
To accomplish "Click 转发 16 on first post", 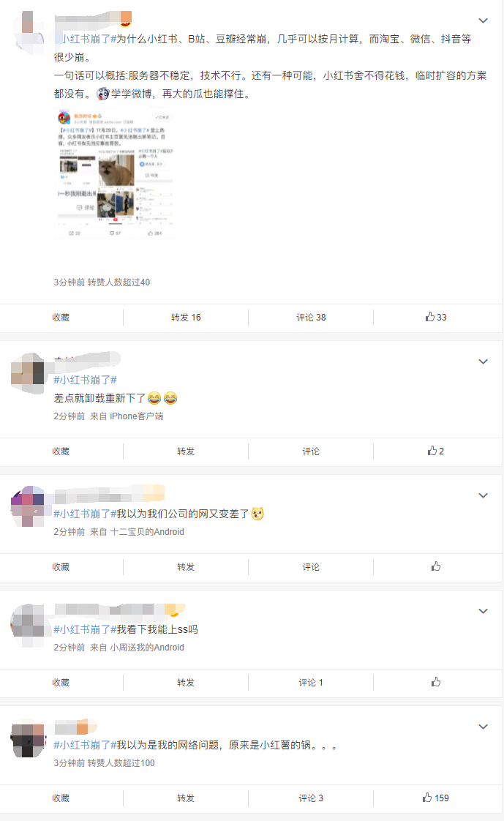I will point(186,318).
